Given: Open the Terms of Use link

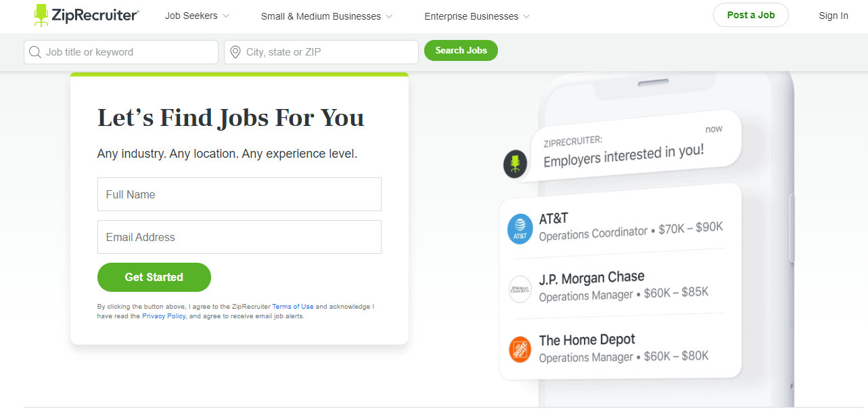Looking at the screenshot, I should pos(293,306).
